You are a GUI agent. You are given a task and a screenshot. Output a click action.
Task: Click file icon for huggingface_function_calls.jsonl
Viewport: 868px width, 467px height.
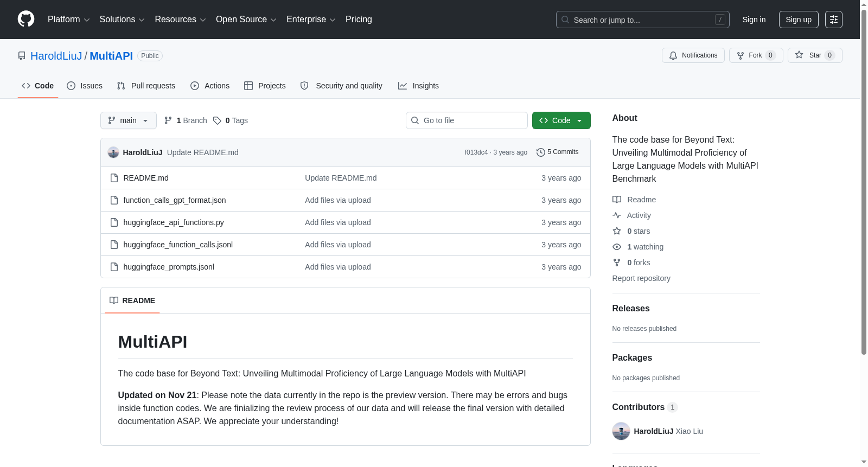click(114, 245)
